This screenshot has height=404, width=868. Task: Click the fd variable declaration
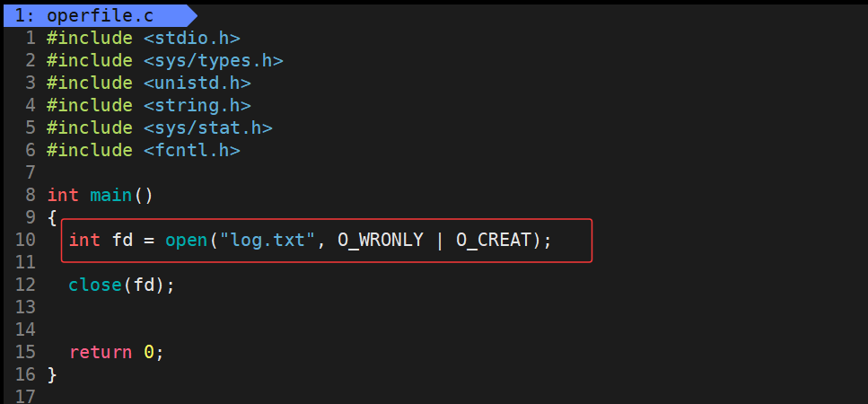(122, 240)
